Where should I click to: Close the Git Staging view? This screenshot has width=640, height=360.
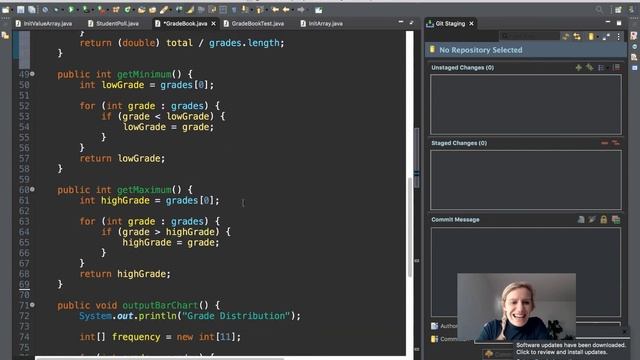pos(471,24)
